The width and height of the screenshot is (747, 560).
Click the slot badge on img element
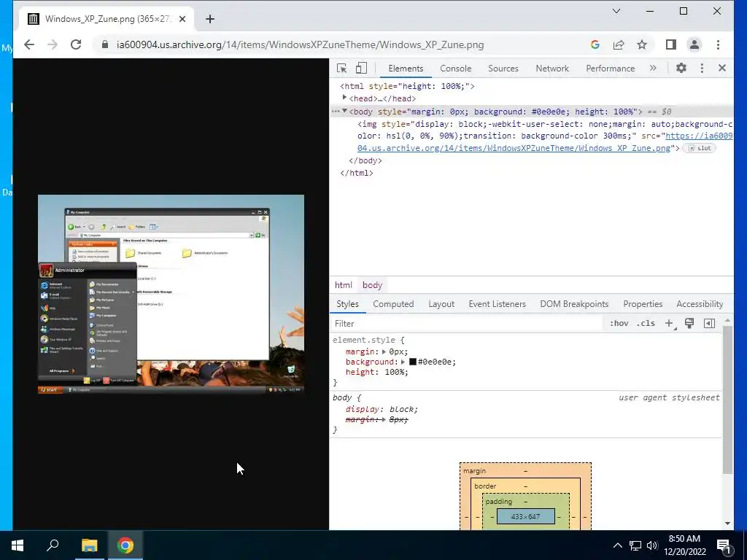click(700, 148)
